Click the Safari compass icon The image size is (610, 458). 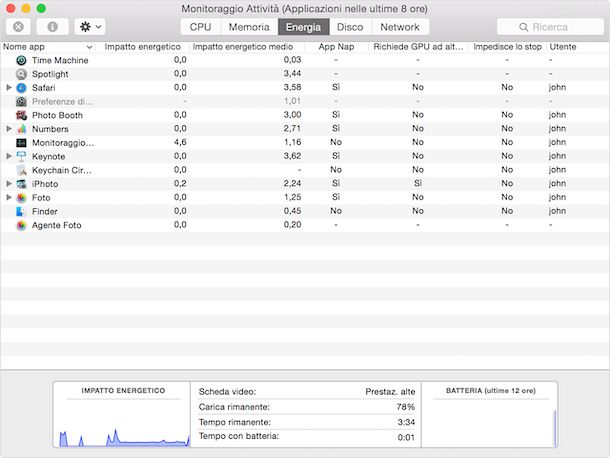[x=21, y=88]
